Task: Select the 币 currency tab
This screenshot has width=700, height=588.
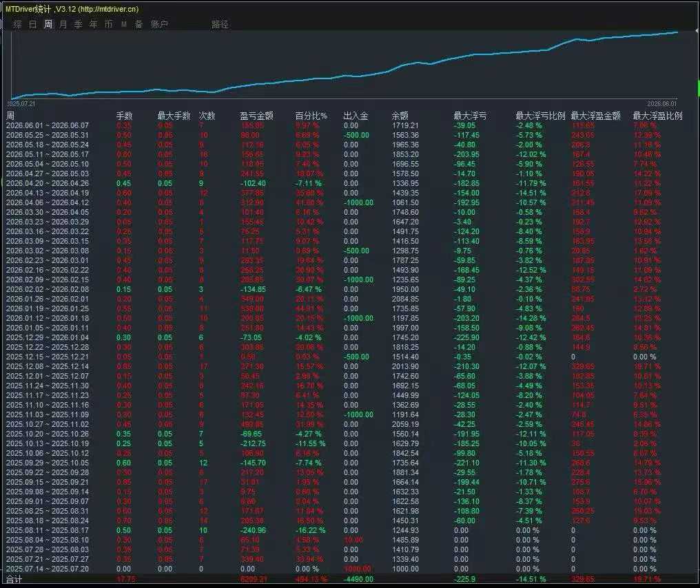Action: 108,24
